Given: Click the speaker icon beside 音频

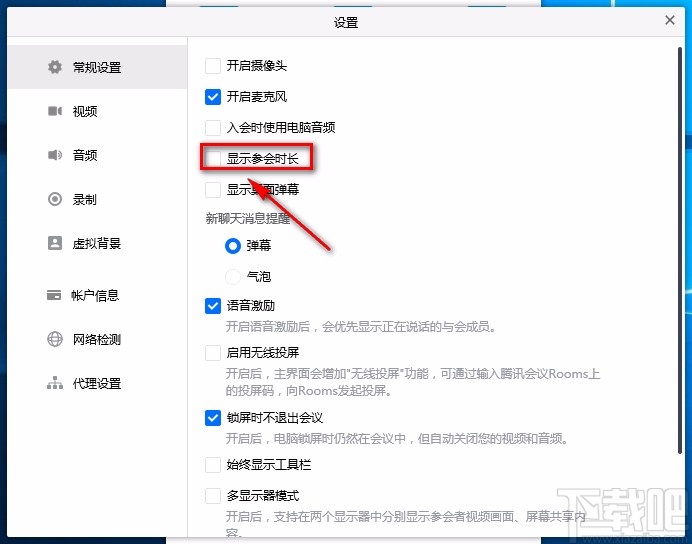Looking at the screenshot, I should tap(55, 155).
